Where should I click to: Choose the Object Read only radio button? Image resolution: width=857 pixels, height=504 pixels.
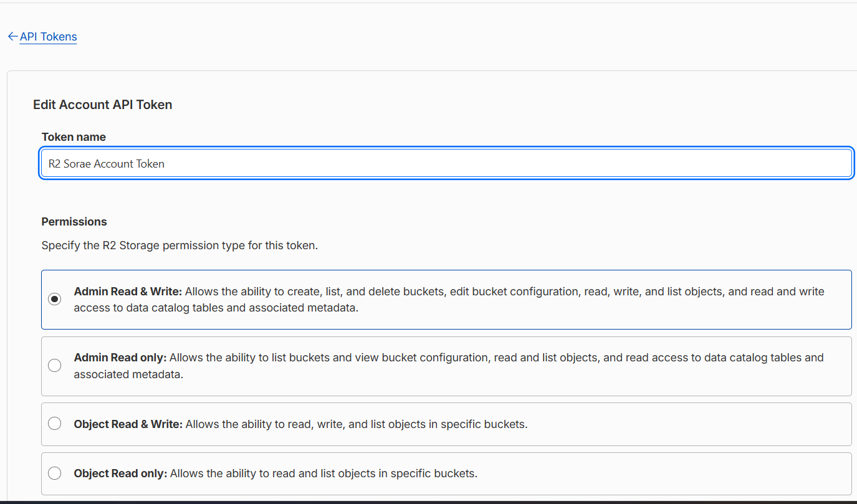click(x=55, y=473)
